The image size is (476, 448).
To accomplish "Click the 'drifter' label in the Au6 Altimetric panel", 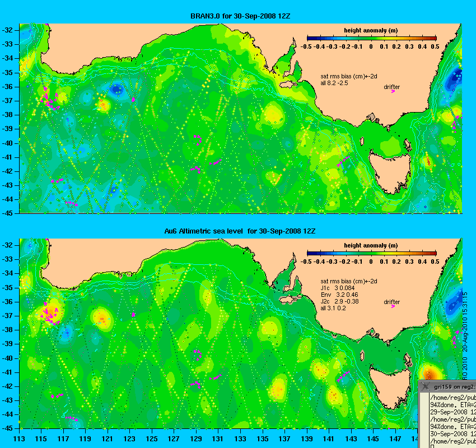I will pos(391,302).
